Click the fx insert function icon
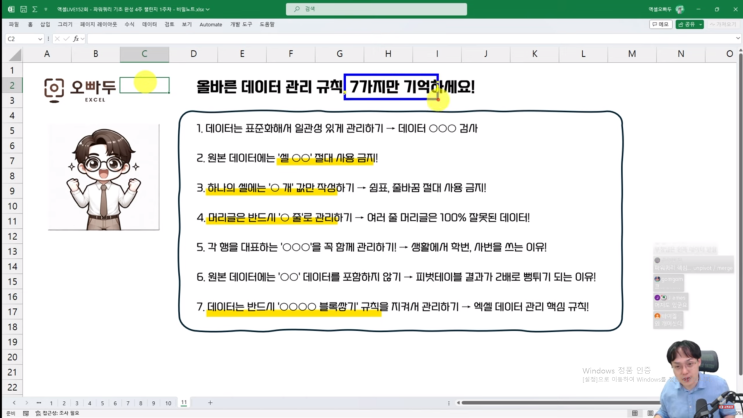This screenshot has width=743, height=418. coord(76,39)
